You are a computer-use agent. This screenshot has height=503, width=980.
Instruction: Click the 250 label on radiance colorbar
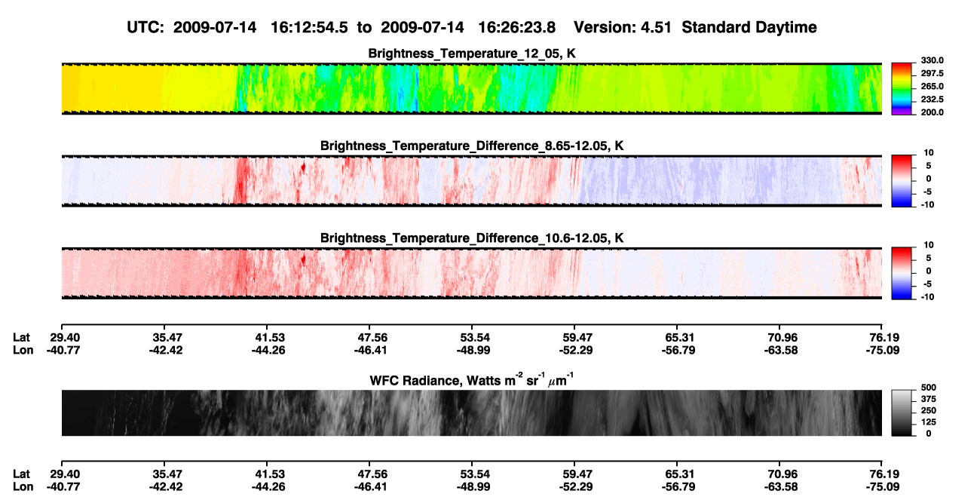point(929,410)
